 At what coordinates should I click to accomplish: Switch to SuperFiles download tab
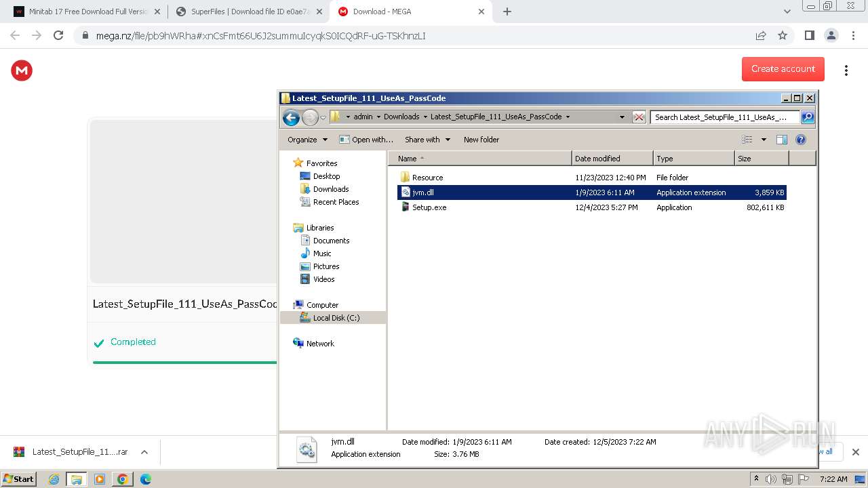pos(249,12)
